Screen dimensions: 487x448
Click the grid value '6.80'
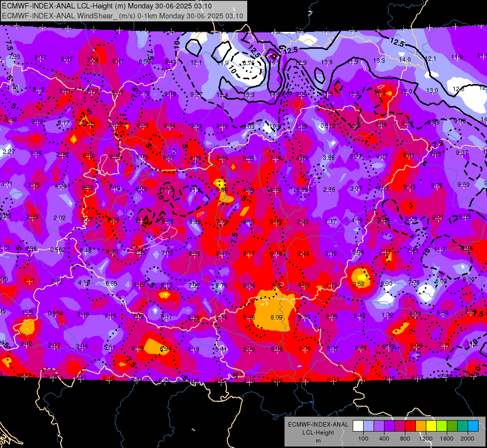click(361, 347)
